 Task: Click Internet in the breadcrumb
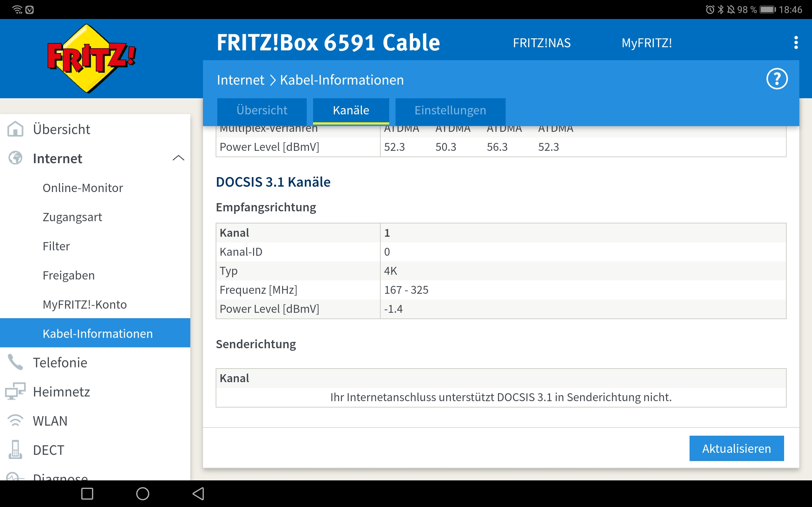coord(240,80)
